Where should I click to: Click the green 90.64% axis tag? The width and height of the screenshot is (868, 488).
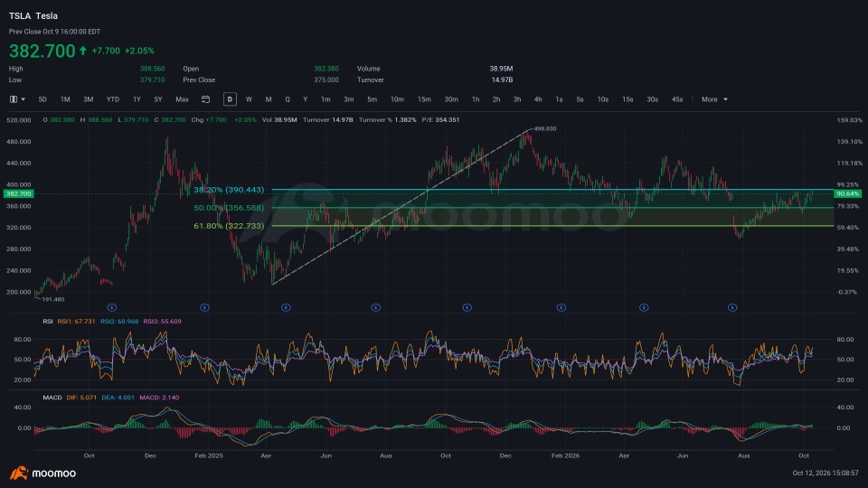847,193
